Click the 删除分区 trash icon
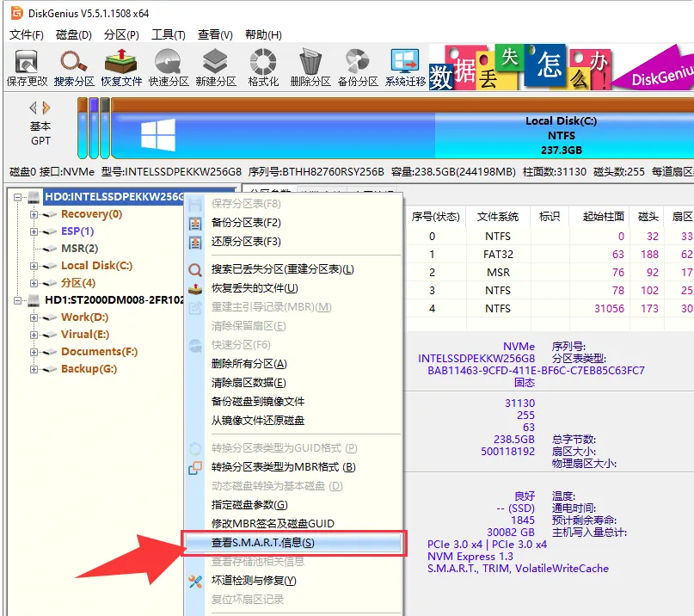 click(x=310, y=67)
